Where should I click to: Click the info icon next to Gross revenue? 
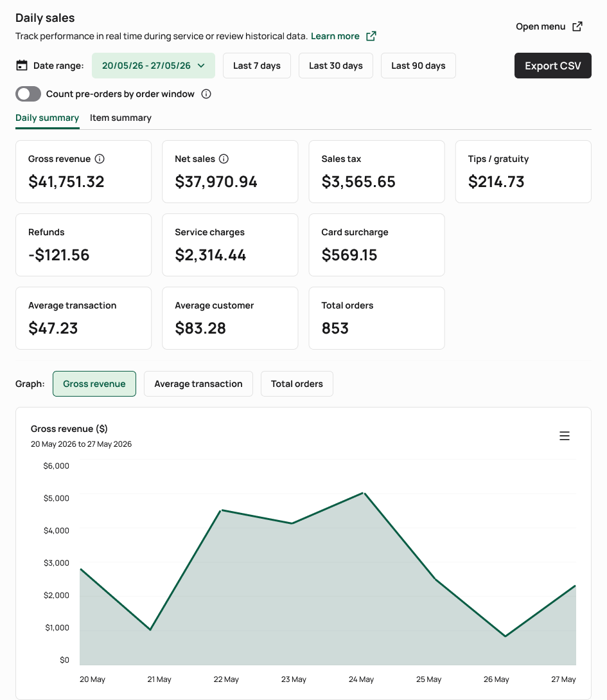coord(100,159)
